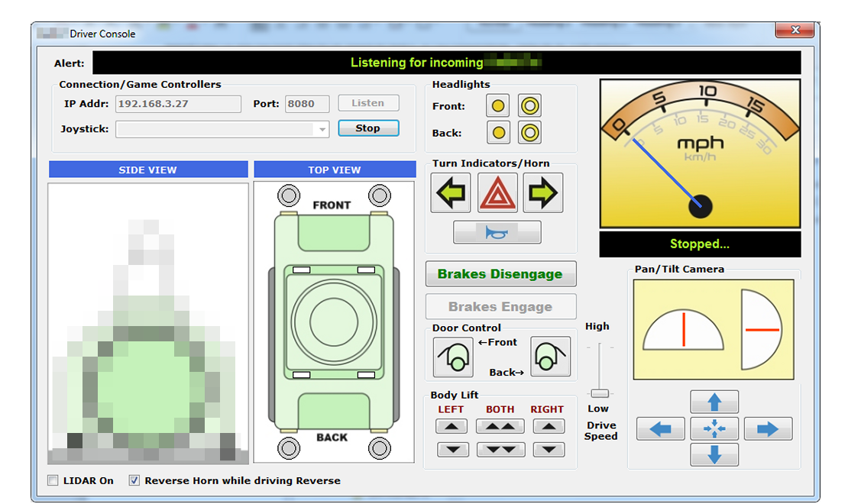Click the right turn indicator arrow
This screenshot has height=504, width=848.
[x=543, y=192]
